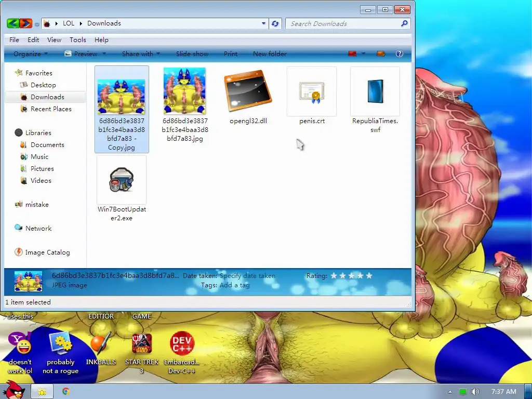Open the Organize dropdown
This screenshot has width=532, height=399.
coord(31,54)
